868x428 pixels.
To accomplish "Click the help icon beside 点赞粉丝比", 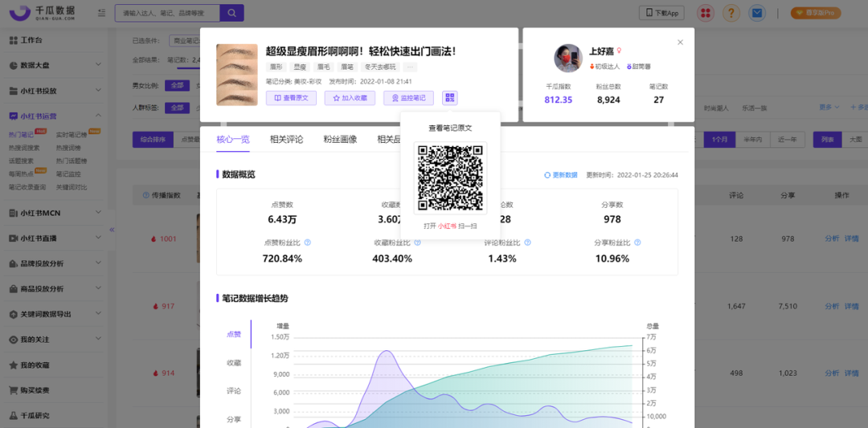I will [x=308, y=243].
